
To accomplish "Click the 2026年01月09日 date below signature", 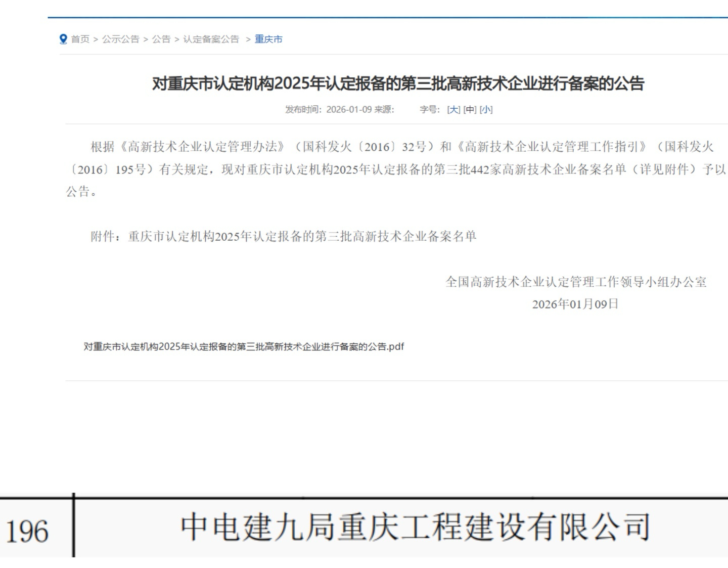I will point(575,304).
